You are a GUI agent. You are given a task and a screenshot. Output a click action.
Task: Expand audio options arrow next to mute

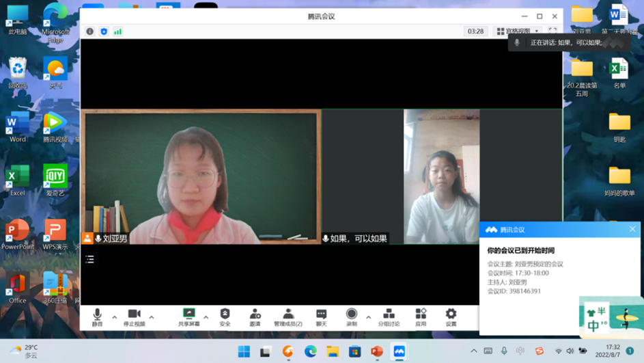point(114,317)
